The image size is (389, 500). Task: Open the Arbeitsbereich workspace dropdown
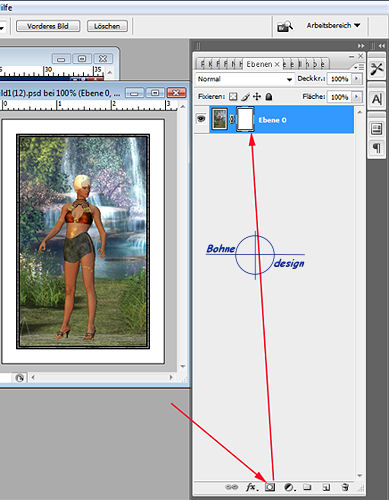pos(333,25)
